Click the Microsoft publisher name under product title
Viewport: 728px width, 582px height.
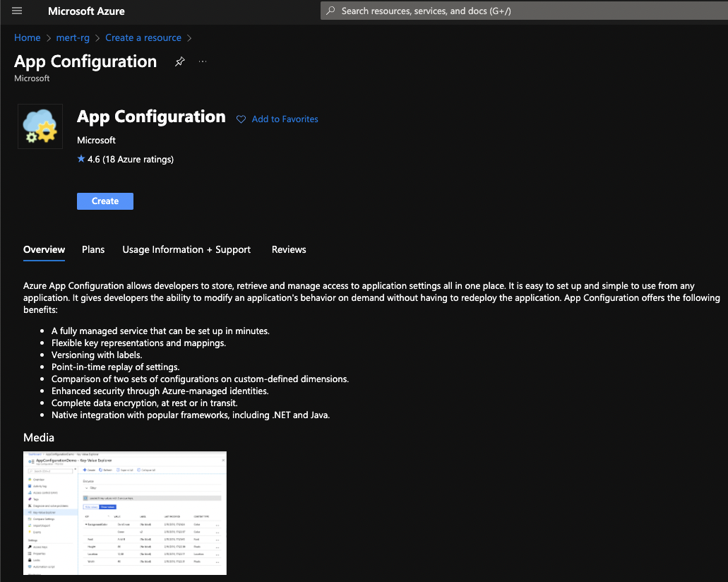(x=96, y=141)
